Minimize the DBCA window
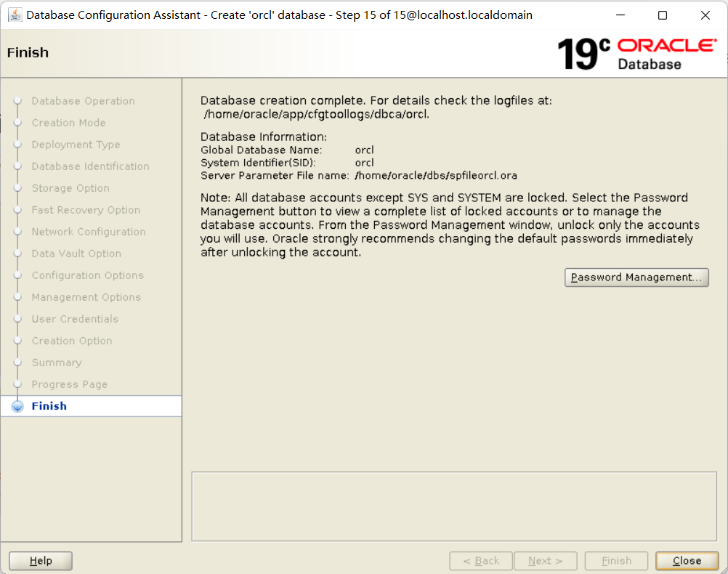 pos(620,15)
